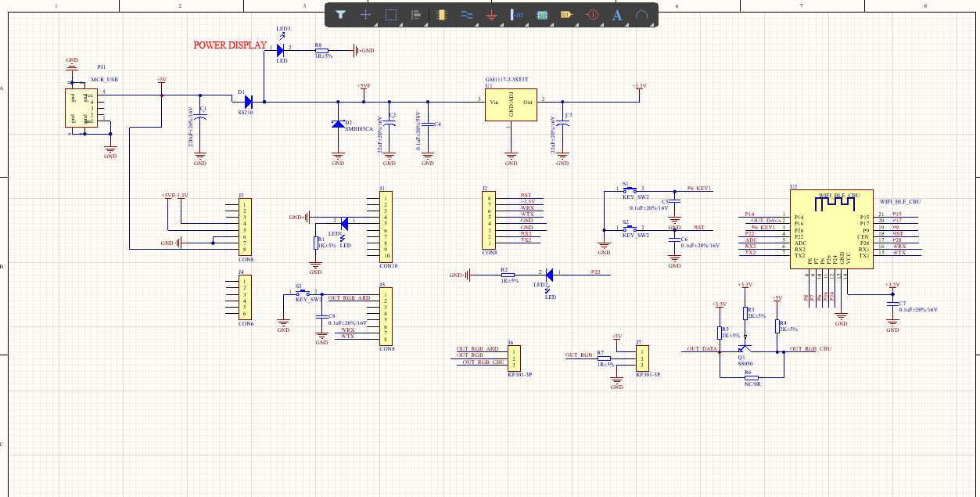Image resolution: width=980 pixels, height=497 pixels.
Task: Open the align objects tool
Action: 416,14
